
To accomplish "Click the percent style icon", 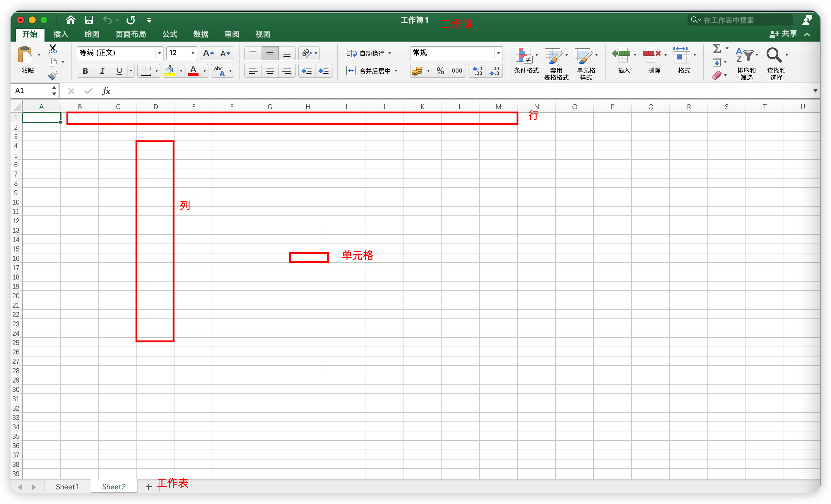I will tap(440, 71).
